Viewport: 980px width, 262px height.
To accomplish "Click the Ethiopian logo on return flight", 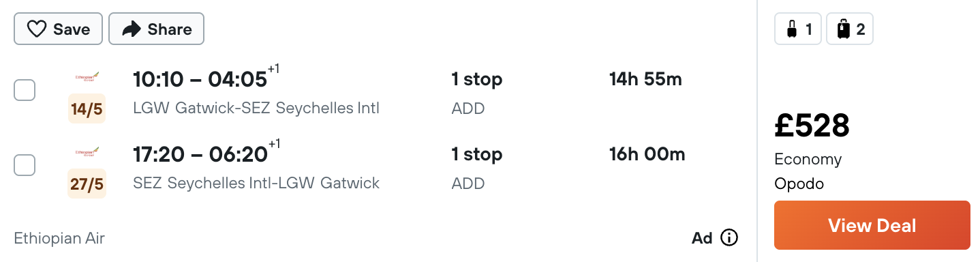I will pos(87,154).
